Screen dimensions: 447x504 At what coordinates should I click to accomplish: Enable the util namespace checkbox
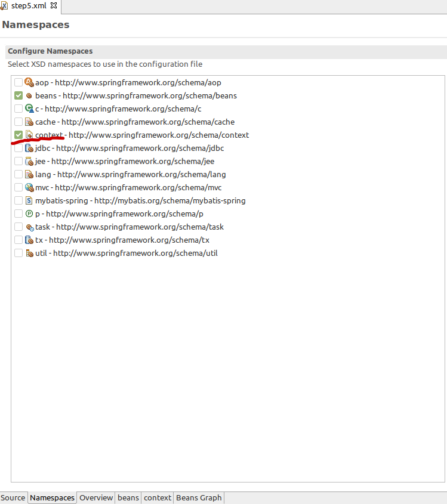[x=19, y=253]
